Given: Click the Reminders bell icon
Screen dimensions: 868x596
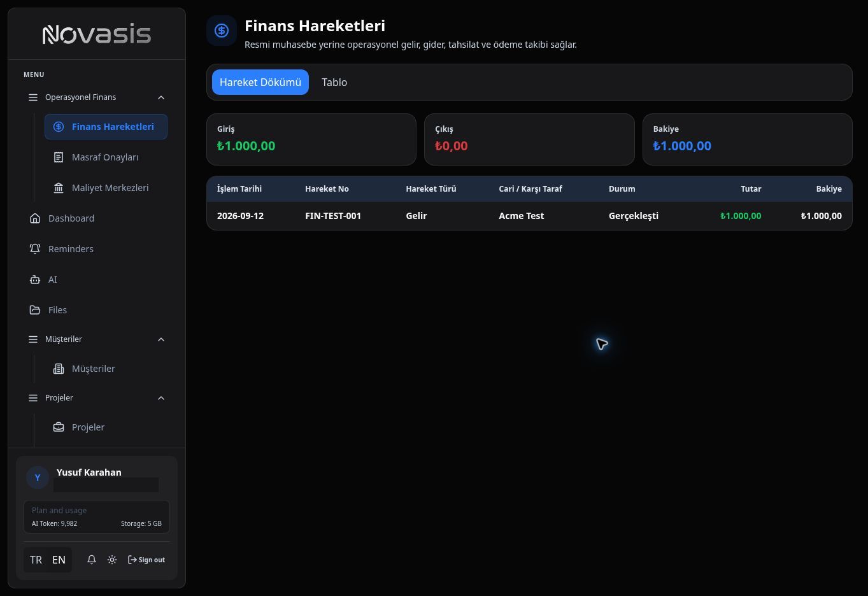Looking at the screenshot, I should point(35,249).
